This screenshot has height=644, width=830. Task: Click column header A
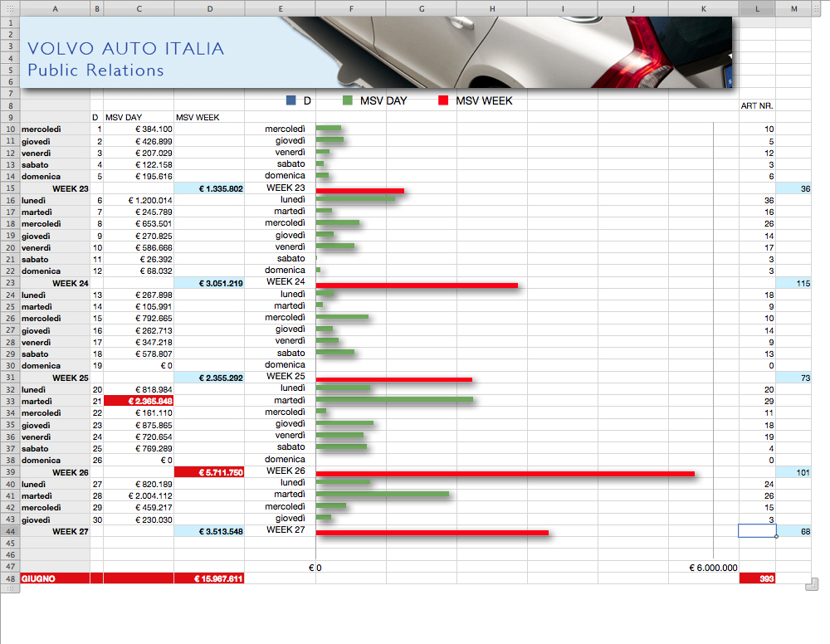coord(55,7)
